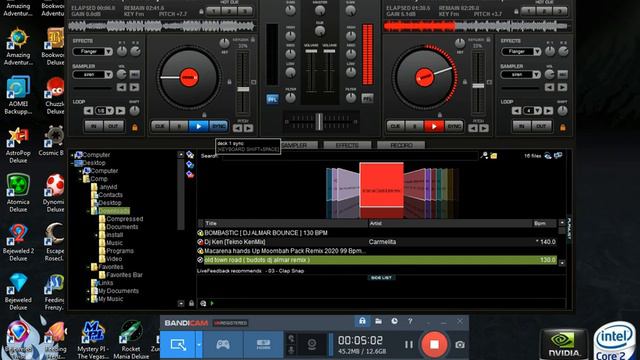Click SYNC on the right deck

pos(454,127)
